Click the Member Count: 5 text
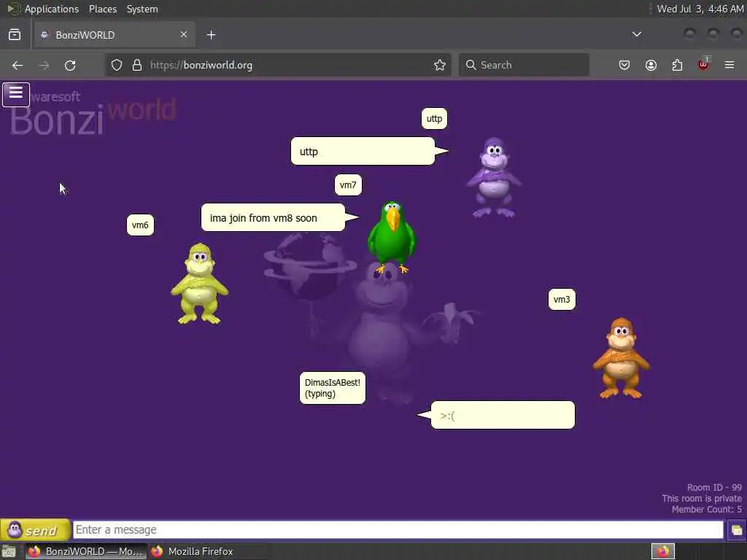Image resolution: width=747 pixels, height=560 pixels. point(706,510)
